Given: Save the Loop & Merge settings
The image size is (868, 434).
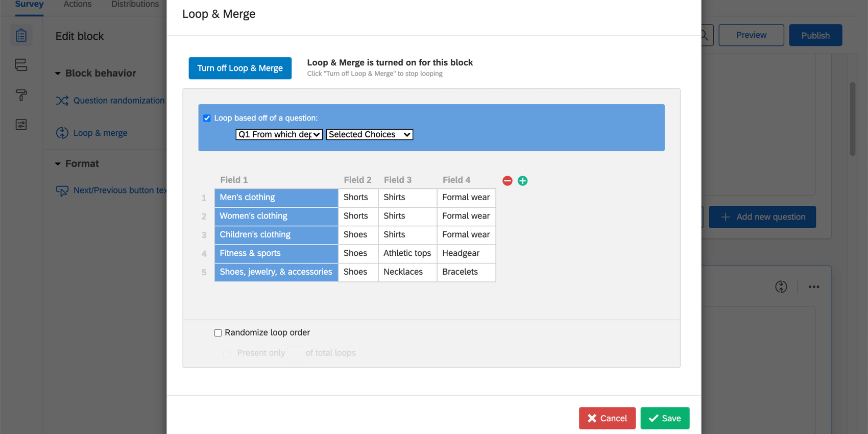Looking at the screenshot, I should [x=665, y=418].
